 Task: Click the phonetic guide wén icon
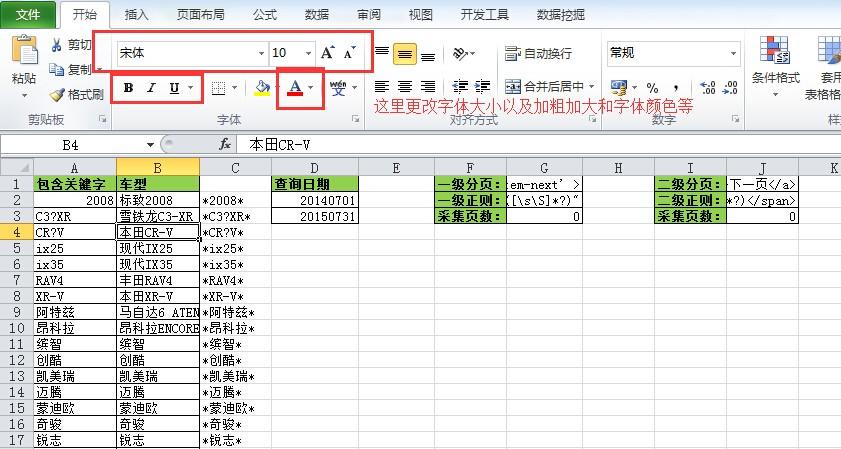pyautogui.click(x=338, y=88)
